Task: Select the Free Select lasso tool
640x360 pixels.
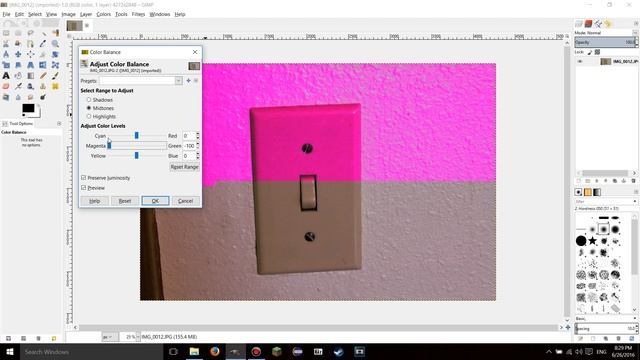Action: coord(31,33)
